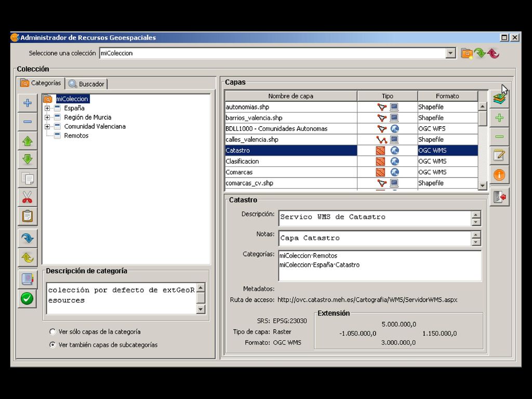The width and height of the screenshot is (532, 399).
Task: Select Comunidad Valenciana category label
Action: [x=95, y=126]
